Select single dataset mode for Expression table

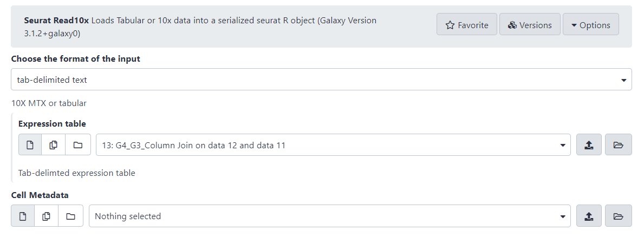click(x=30, y=145)
